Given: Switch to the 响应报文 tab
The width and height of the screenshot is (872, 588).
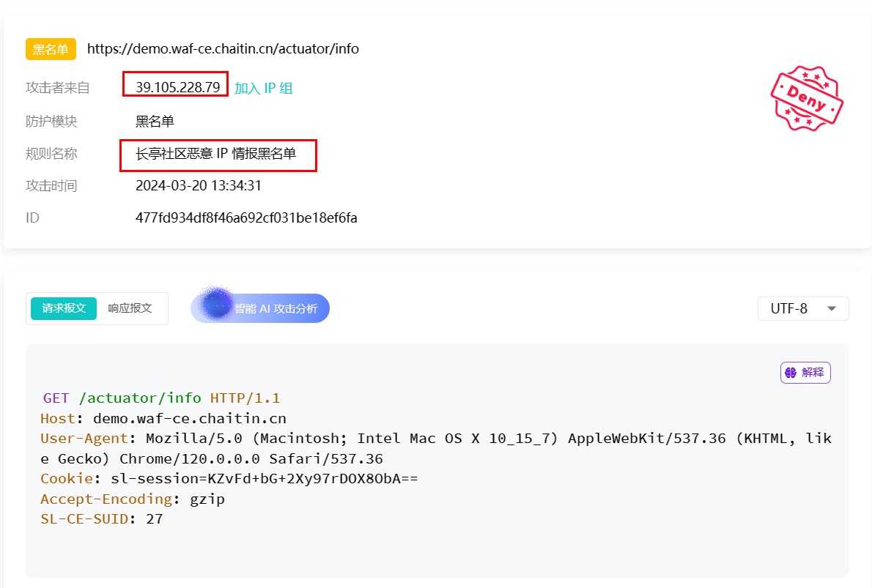Looking at the screenshot, I should pyautogui.click(x=130, y=308).
